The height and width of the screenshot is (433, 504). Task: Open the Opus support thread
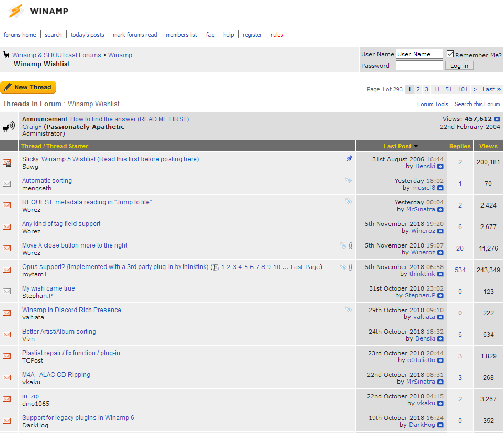(x=115, y=267)
